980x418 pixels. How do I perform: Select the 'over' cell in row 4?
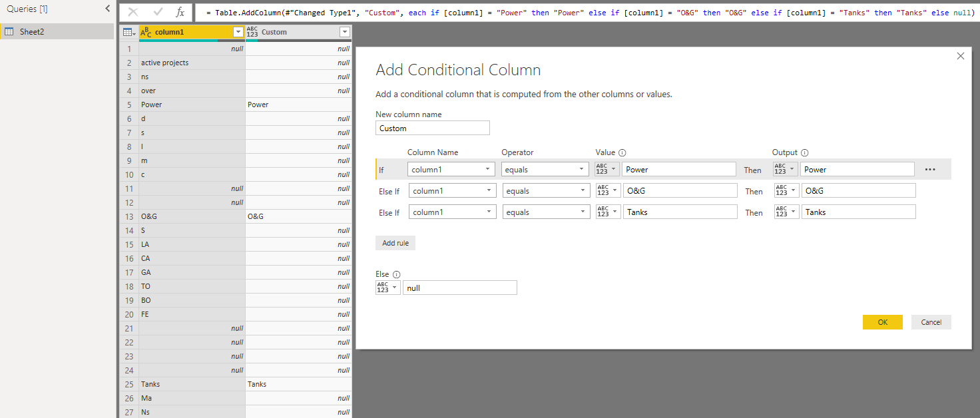point(192,91)
